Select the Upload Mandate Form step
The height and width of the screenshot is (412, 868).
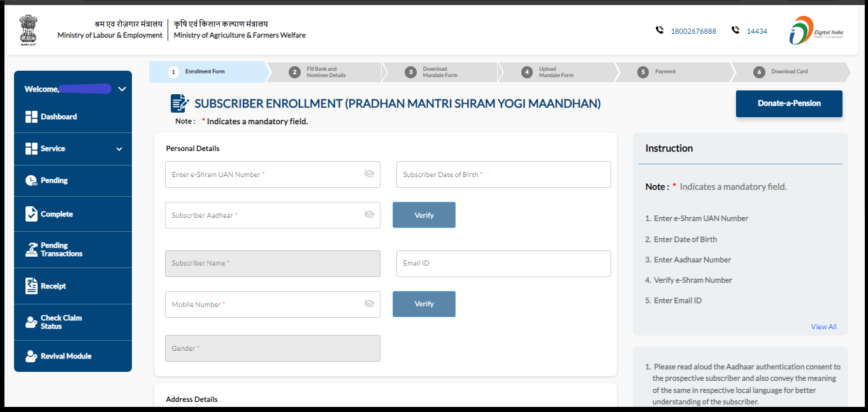557,72
